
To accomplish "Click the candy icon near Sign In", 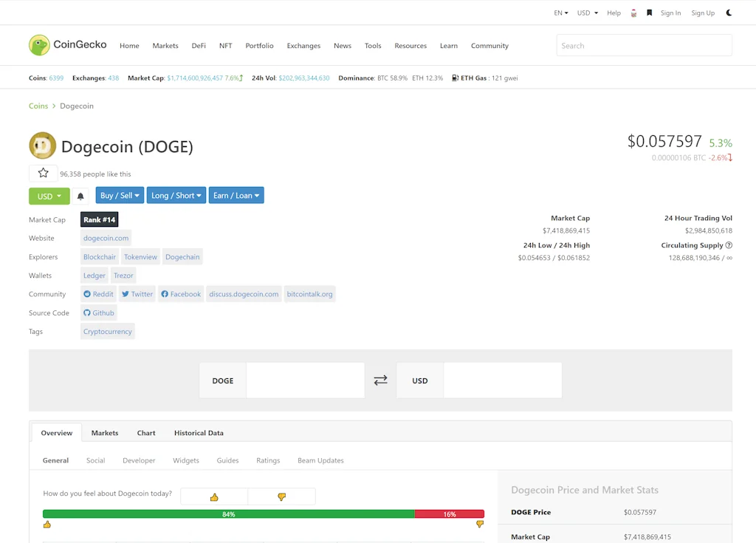I will tap(633, 13).
